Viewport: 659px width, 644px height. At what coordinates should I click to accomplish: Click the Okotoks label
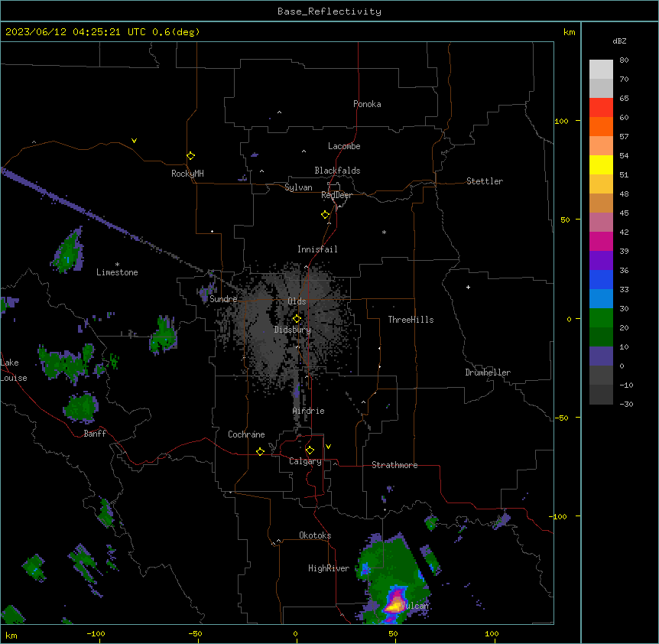(315, 535)
